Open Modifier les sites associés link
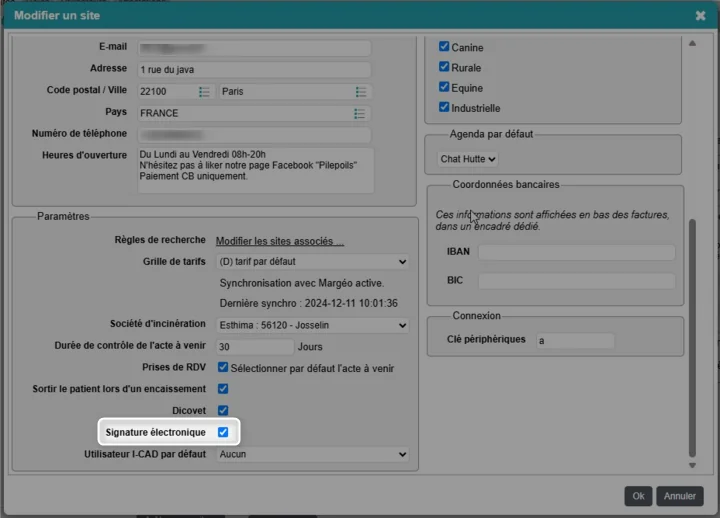Screen dimensions: 720x518 [280, 241]
